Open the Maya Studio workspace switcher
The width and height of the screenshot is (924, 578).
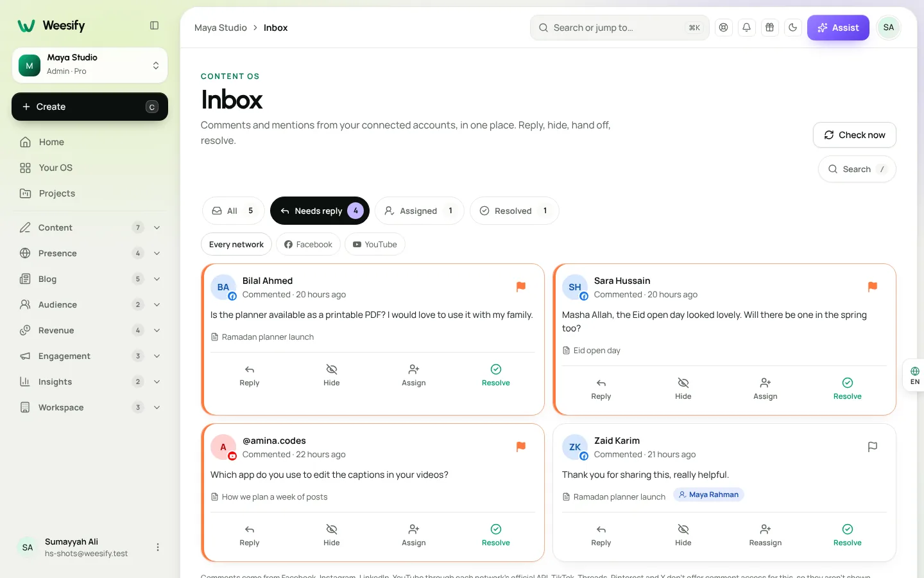(90, 65)
